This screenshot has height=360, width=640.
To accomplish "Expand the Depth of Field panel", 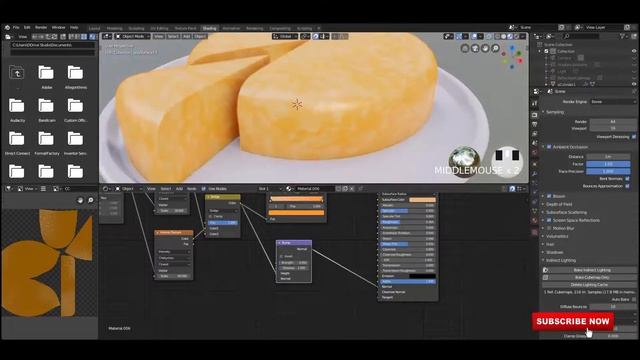I will [x=558, y=204].
